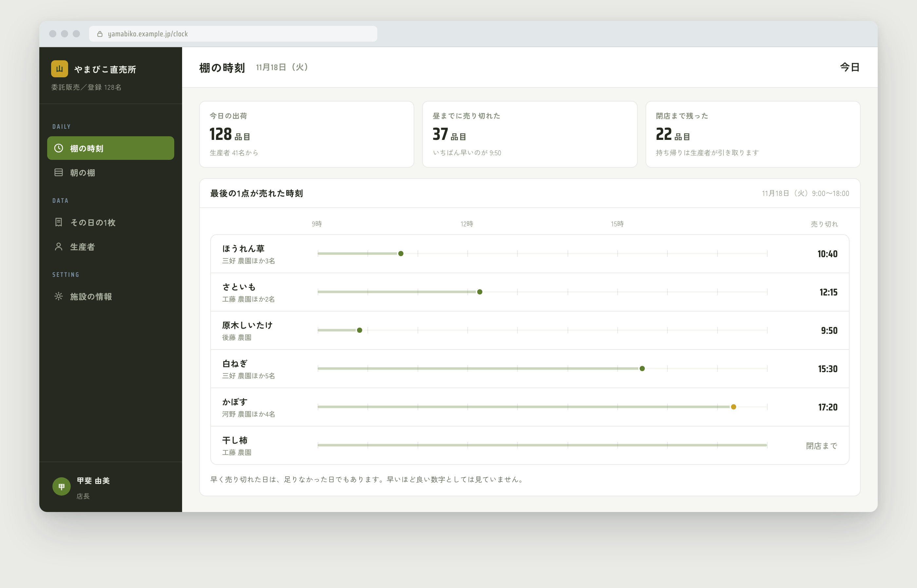917x588 pixels.
Task: Click the 12時 axis label
Action: coord(467,224)
